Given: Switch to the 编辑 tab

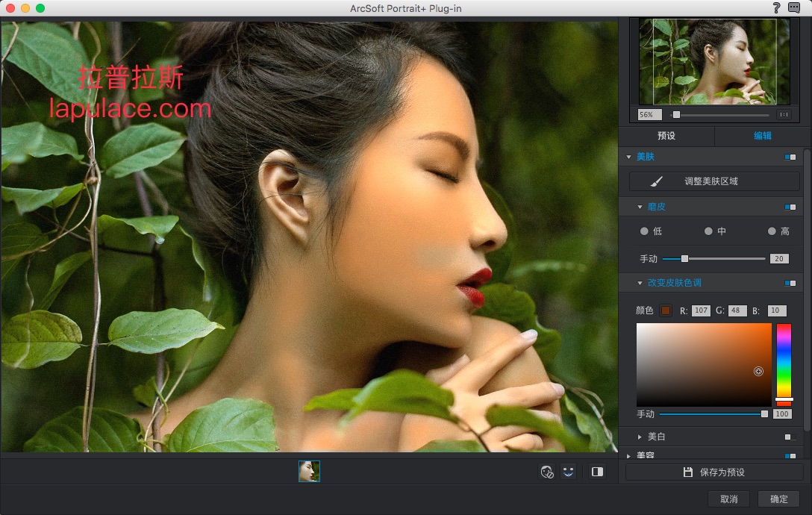Looking at the screenshot, I should tap(762, 136).
